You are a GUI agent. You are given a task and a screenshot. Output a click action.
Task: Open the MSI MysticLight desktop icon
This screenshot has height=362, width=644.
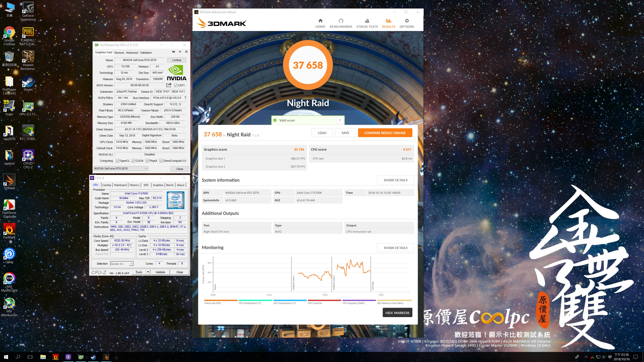9,282
